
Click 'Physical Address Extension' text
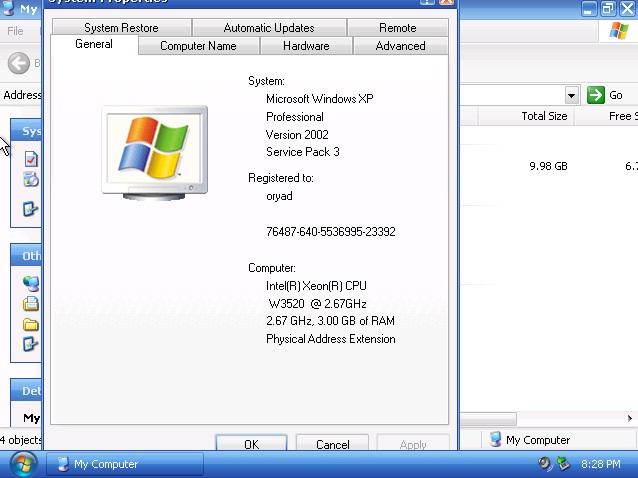coord(331,339)
